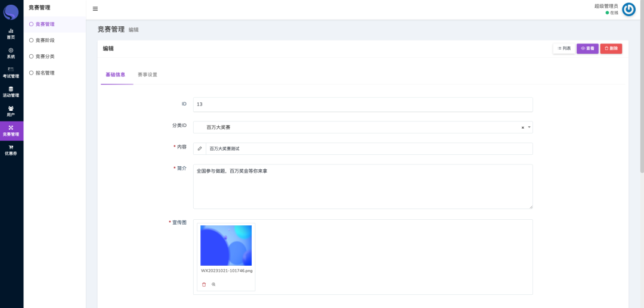Open 活动管理 activity management in sidebar
This screenshot has width=644, height=308.
11,92
